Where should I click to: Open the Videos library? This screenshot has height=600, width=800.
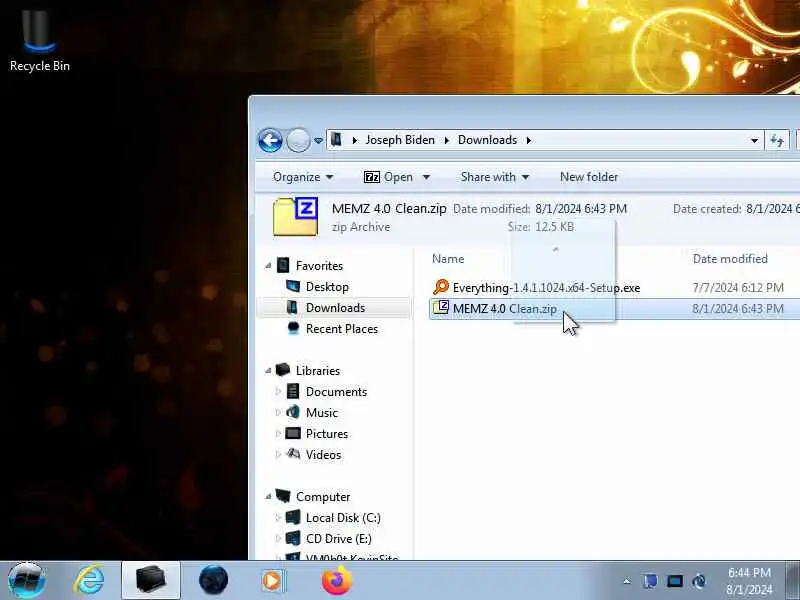pos(323,455)
